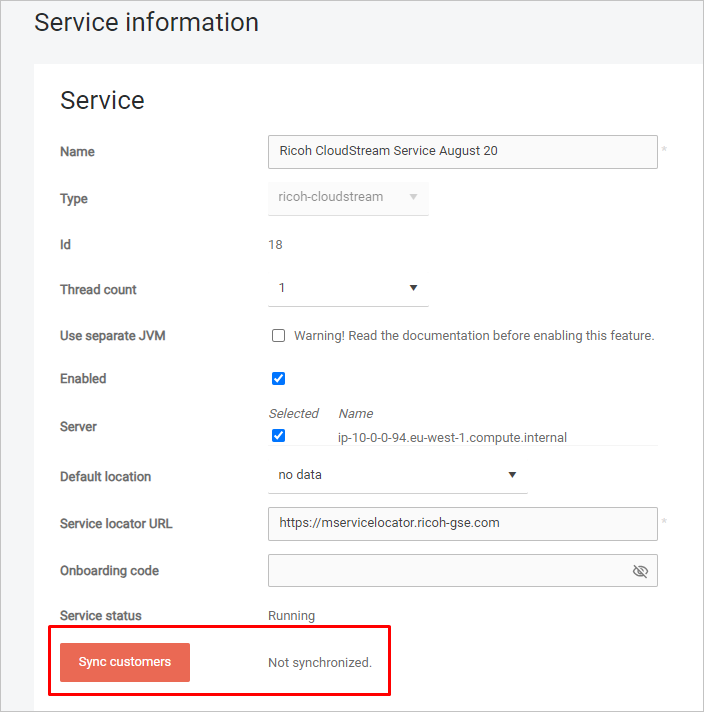This screenshot has width=704, height=712.
Task: Click inside the Onboarding code field
Action: tap(445, 571)
